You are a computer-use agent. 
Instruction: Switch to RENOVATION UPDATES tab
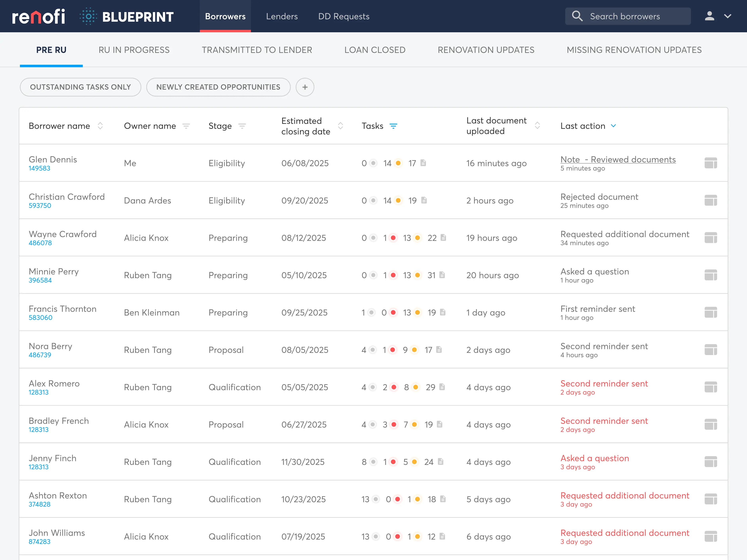click(x=486, y=50)
